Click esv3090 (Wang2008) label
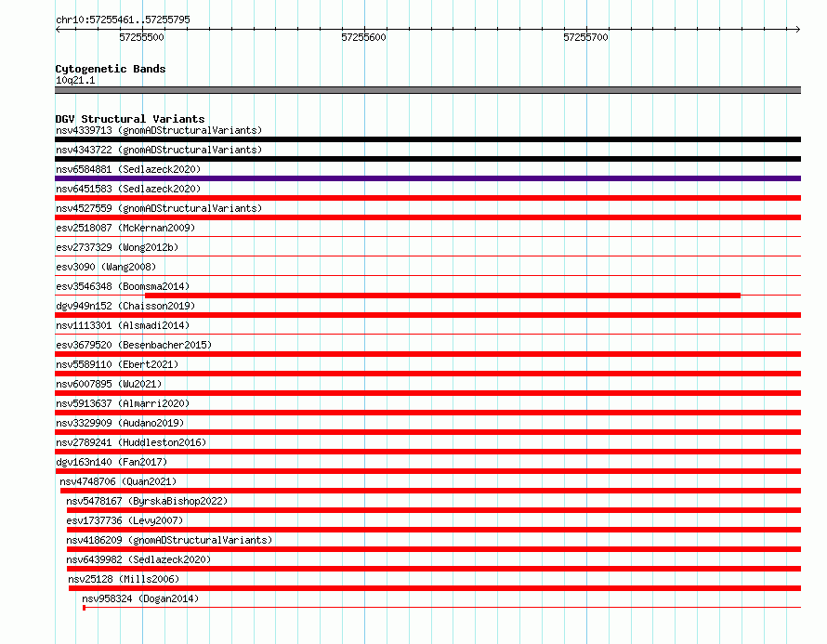 (x=106, y=267)
